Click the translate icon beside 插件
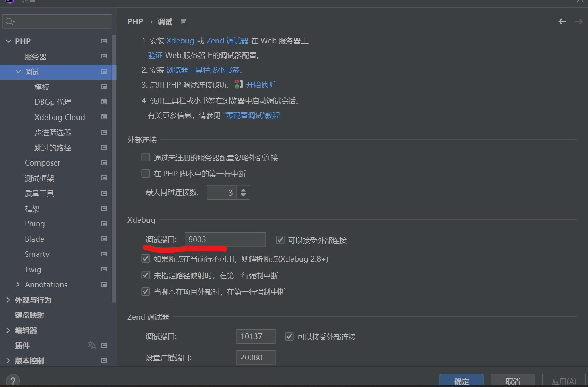 92,345
